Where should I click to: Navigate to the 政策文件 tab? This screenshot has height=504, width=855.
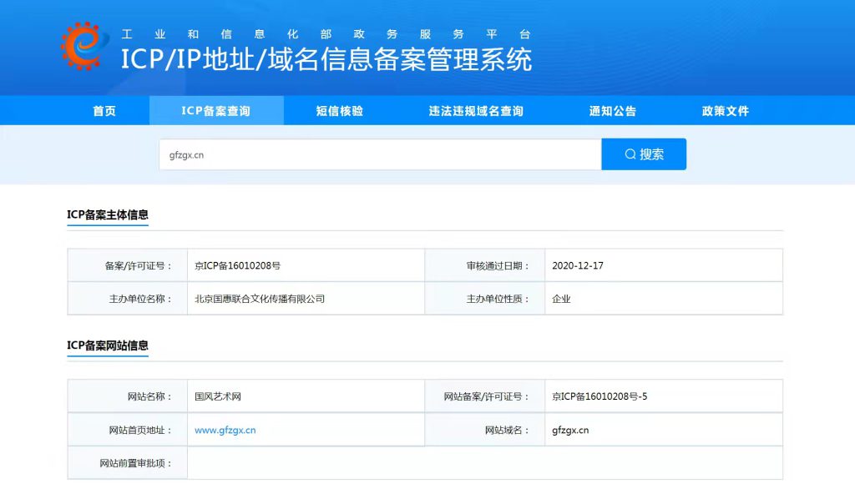coord(725,111)
